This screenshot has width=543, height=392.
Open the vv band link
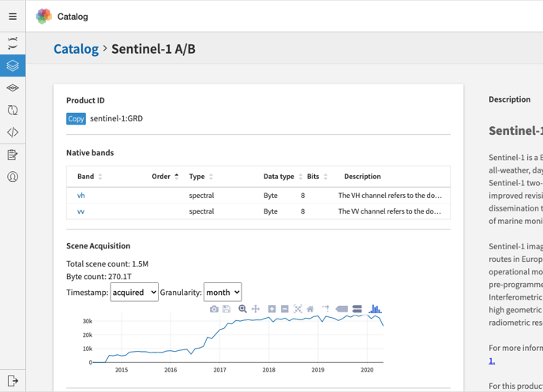click(x=81, y=211)
